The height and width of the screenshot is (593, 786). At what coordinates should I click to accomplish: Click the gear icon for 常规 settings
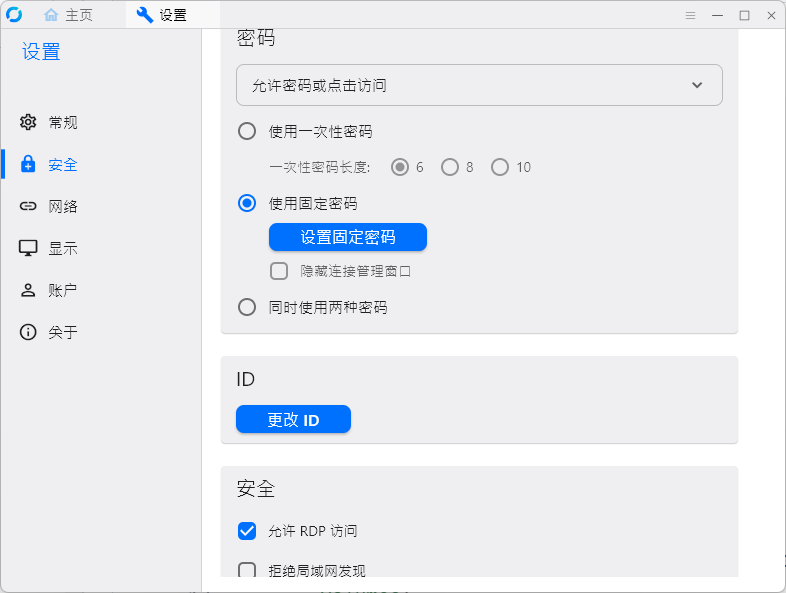point(28,123)
